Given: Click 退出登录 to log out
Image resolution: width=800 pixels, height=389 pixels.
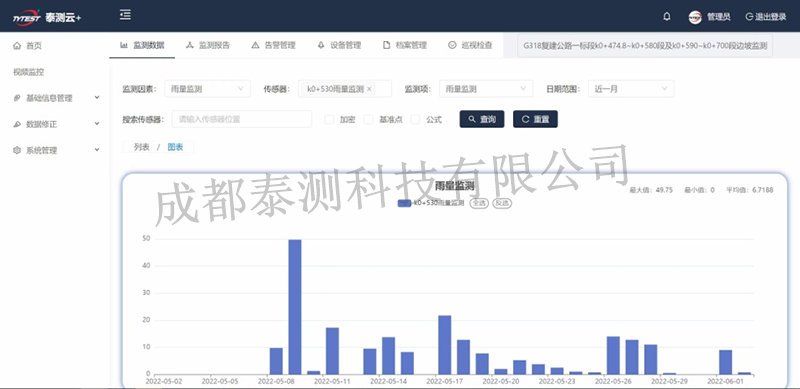Looking at the screenshot, I should [766, 17].
